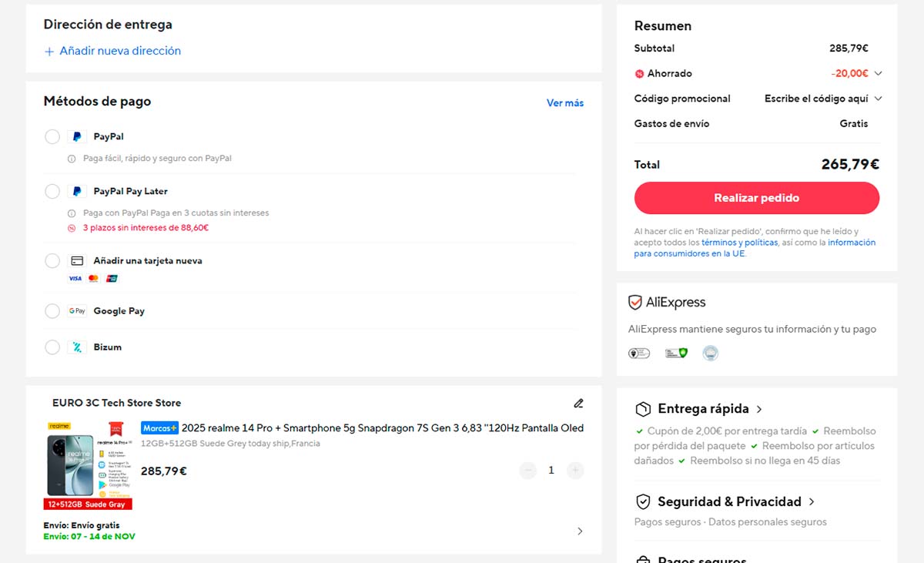The image size is (924, 563).
Task: Click the Visa card icon
Action: [75, 278]
